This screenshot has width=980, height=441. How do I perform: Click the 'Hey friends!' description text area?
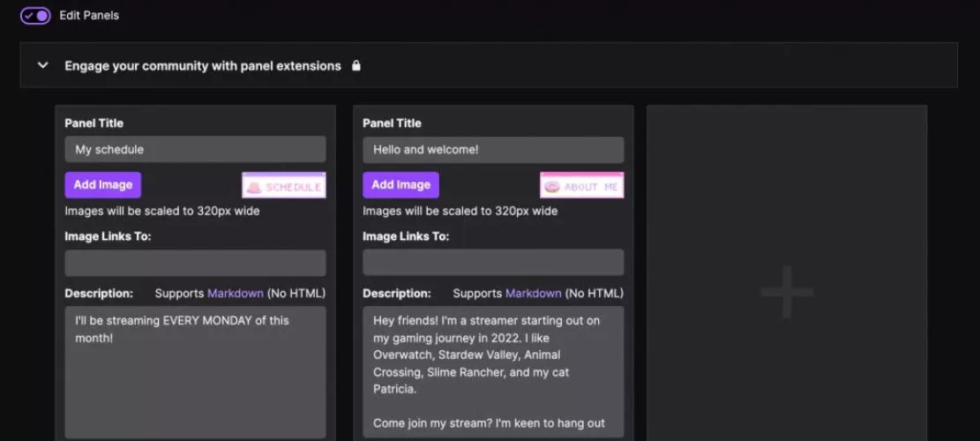click(493, 370)
